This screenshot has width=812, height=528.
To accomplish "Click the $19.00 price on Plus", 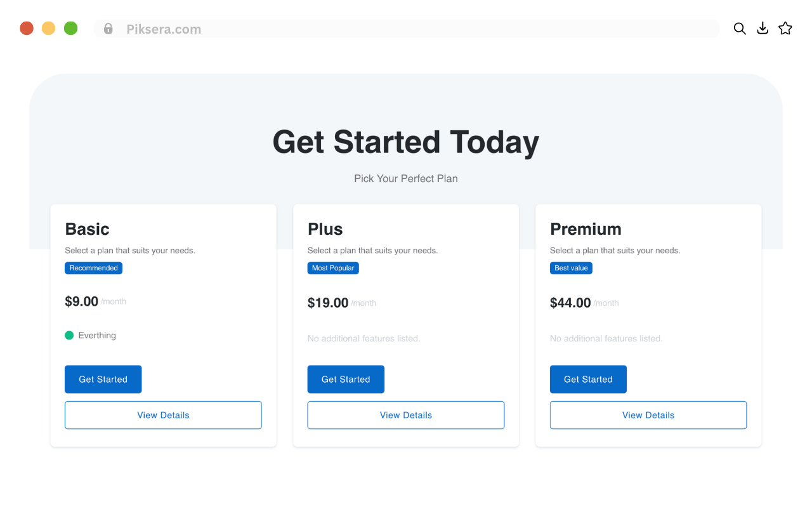I will (328, 303).
